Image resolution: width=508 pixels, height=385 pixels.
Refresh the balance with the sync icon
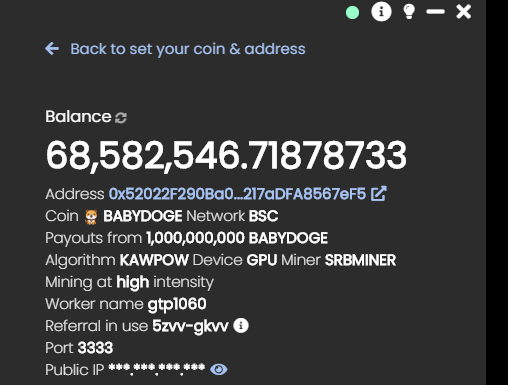pos(121,118)
